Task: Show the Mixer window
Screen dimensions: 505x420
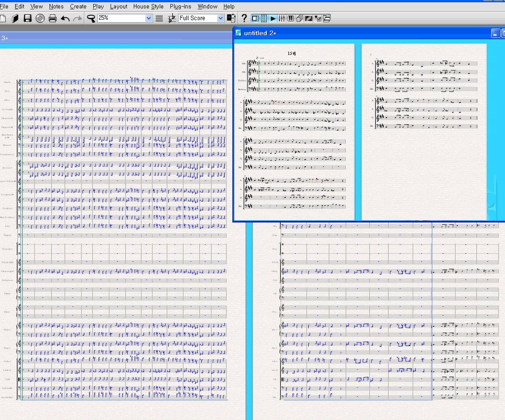Action: coord(282,18)
